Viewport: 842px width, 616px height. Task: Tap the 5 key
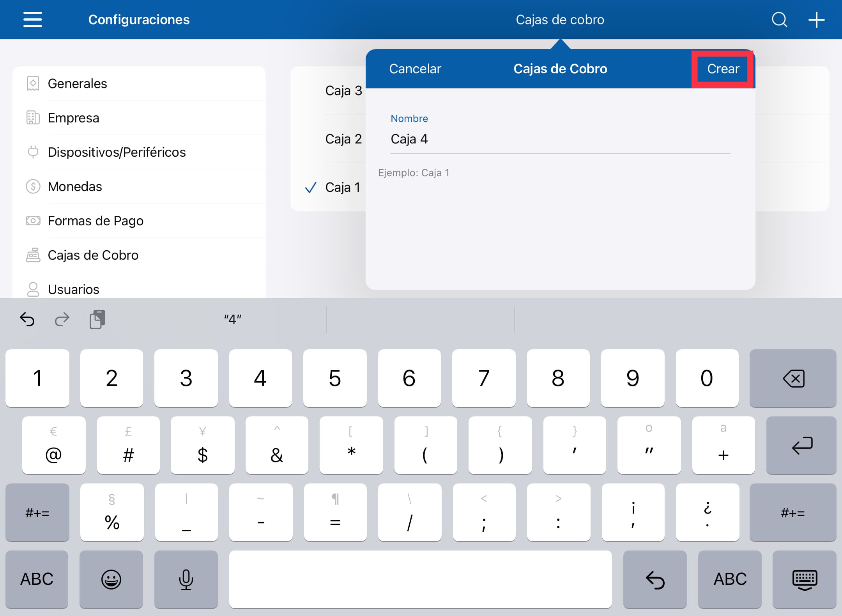335,378
